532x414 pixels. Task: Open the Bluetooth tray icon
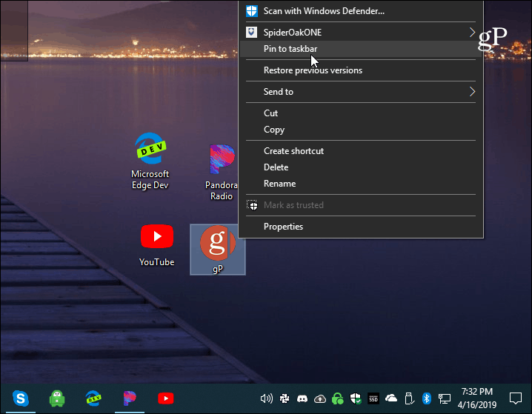pos(427,398)
